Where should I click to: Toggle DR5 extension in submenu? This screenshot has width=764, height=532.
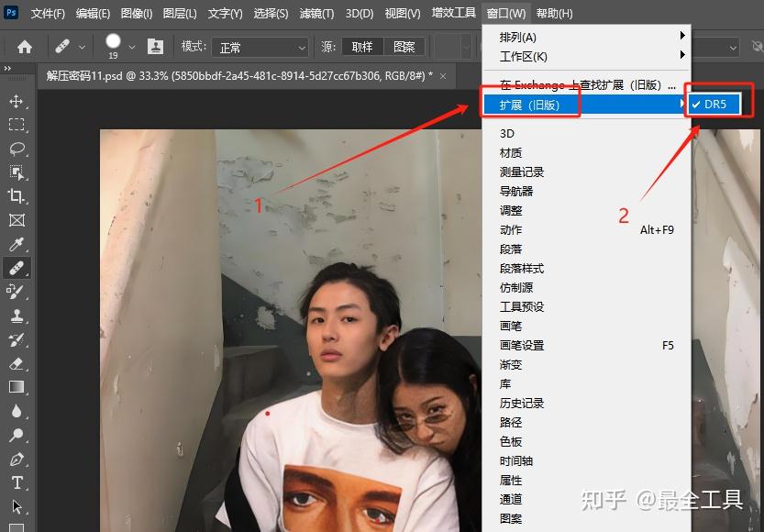(x=714, y=104)
